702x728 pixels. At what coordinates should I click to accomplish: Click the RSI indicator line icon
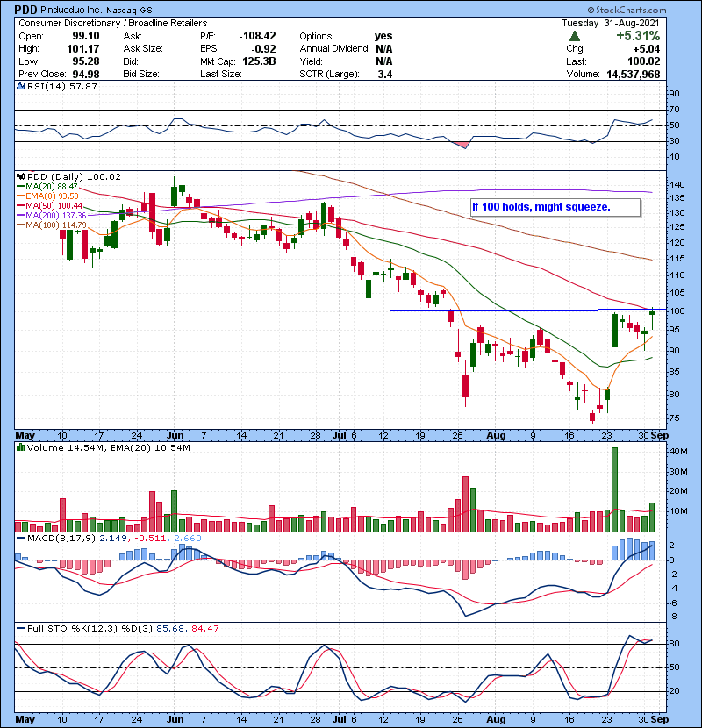[x=20, y=86]
